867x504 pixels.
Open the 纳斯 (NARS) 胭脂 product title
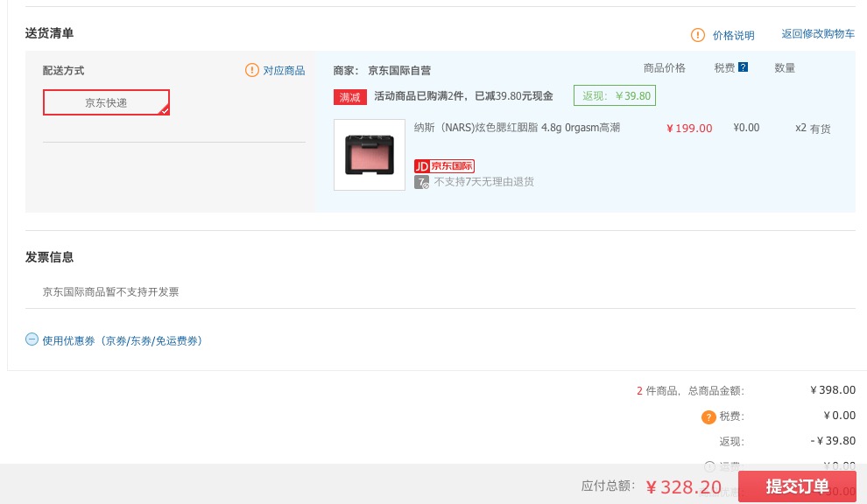517,128
